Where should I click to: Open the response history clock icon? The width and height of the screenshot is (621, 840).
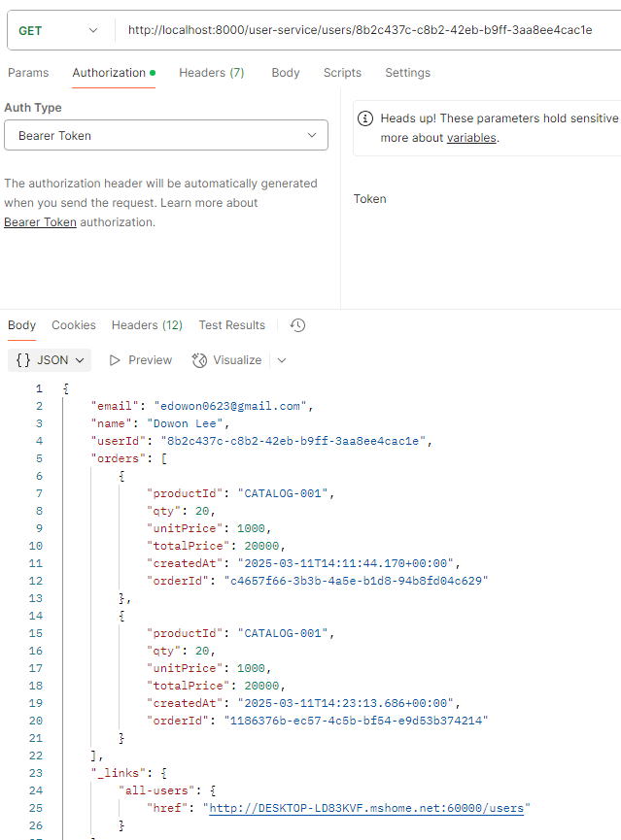(x=298, y=325)
